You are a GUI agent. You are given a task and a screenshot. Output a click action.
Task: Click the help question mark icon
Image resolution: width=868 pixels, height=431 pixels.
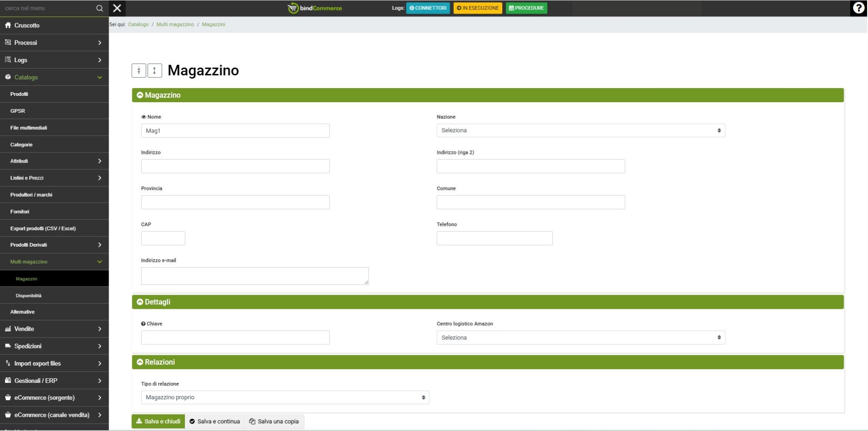(858, 8)
